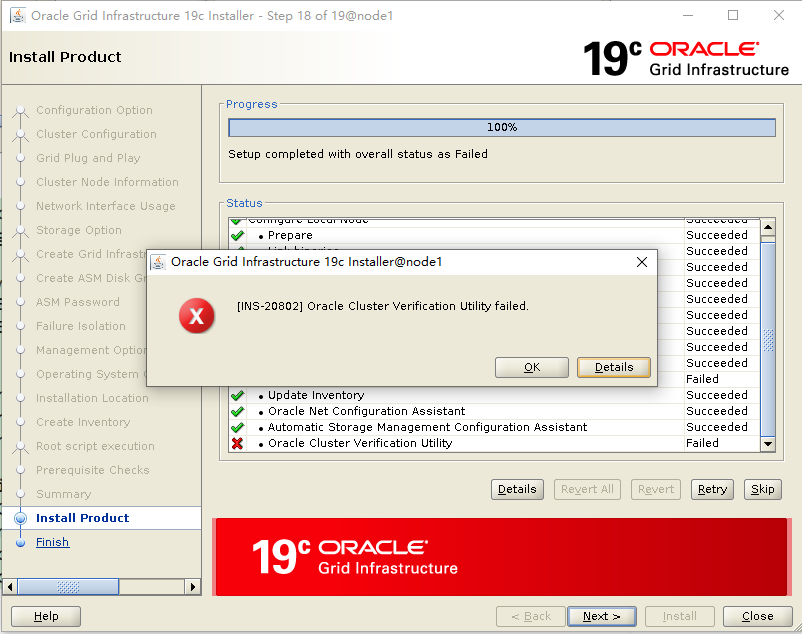The width and height of the screenshot is (802, 634).
Task: Select the Prerequisite Checks step
Action: tap(93, 470)
